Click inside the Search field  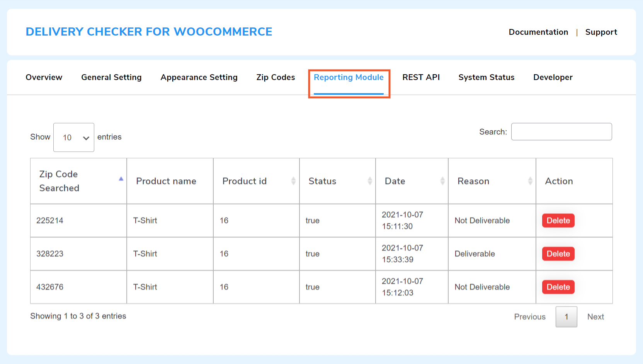561,131
